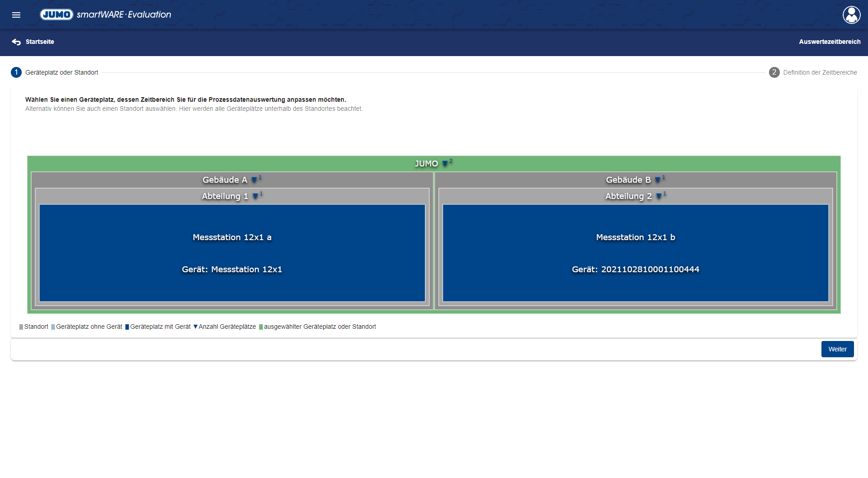The height and width of the screenshot is (478, 868).
Task: Click the step 1 circle indicator
Action: pyautogui.click(x=16, y=72)
